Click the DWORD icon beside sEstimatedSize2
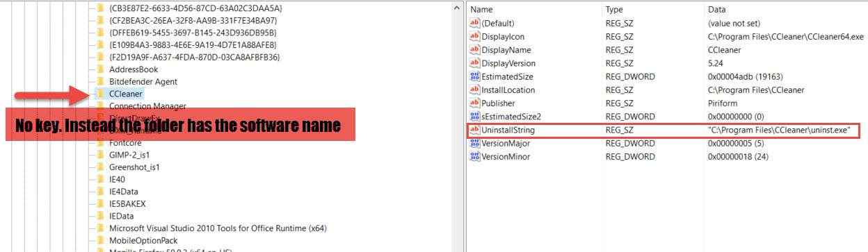The image size is (868, 252). pos(475,117)
